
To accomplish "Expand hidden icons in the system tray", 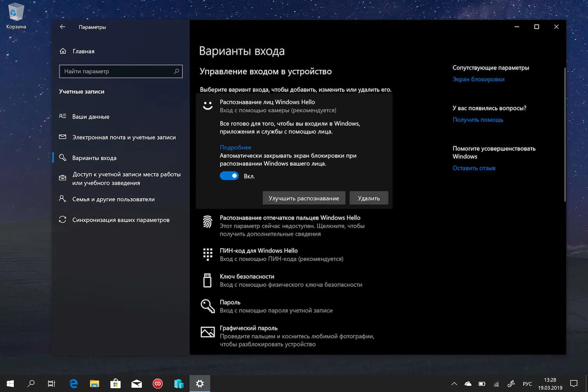I will pyautogui.click(x=454, y=383).
